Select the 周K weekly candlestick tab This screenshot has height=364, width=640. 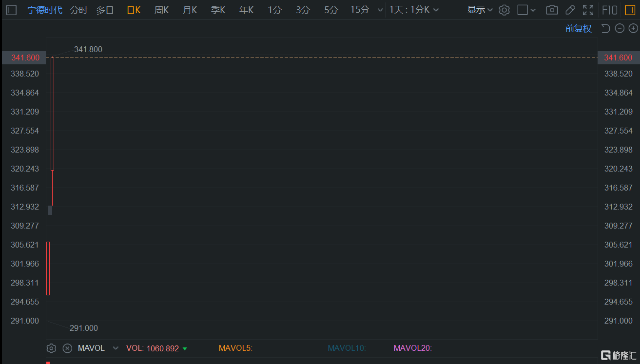[161, 10]
